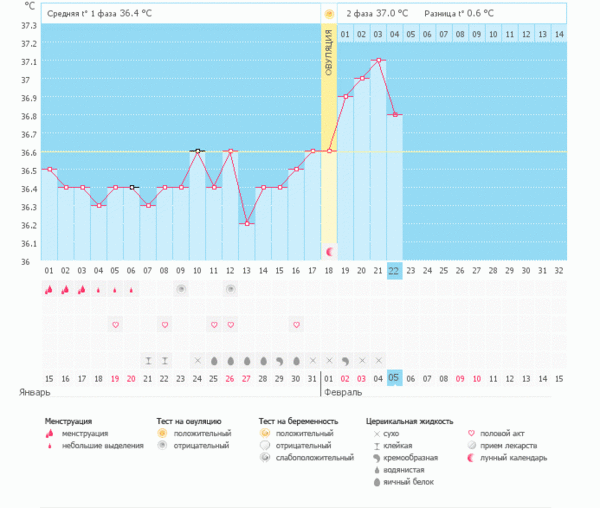Select phase 2 day 14 header cell
The image size is (600, 508).
point(558,35)
